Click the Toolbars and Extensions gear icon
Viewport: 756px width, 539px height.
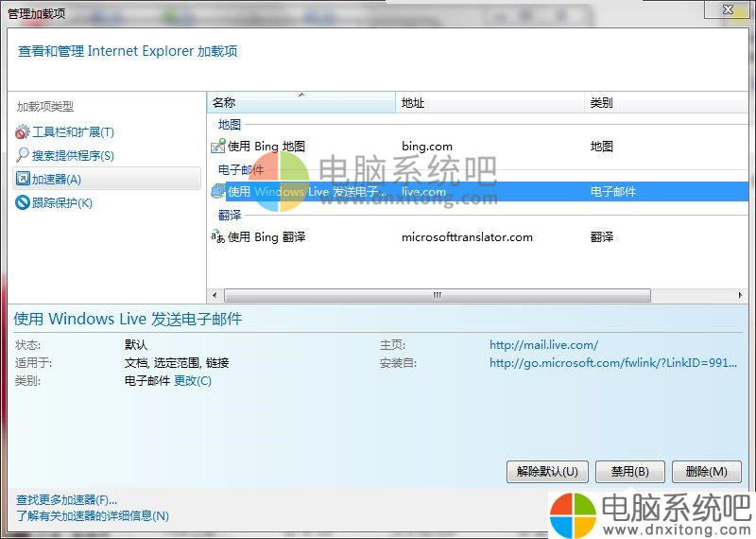click(23, 132)
